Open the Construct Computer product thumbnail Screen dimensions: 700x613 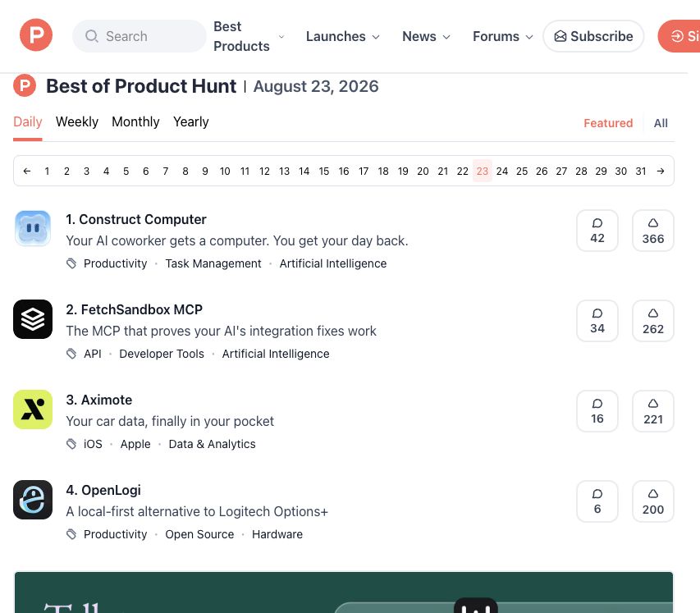[33, 229]
